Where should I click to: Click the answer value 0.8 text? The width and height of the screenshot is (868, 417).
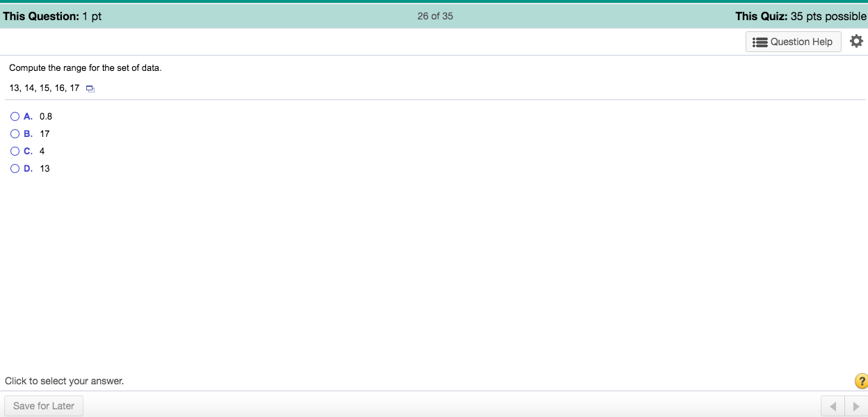46,116
